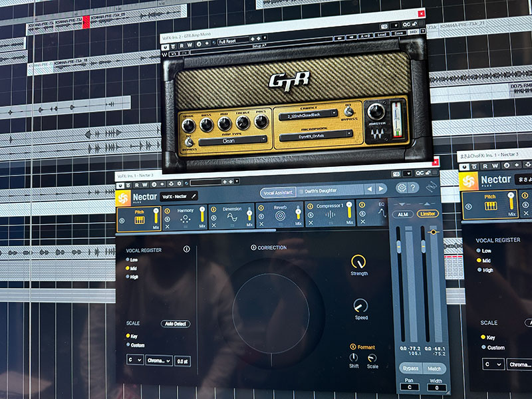Open the Reverb module in Nectar
Image resolution: width=532 pixels, height=399 pixels.
(279, 213)
